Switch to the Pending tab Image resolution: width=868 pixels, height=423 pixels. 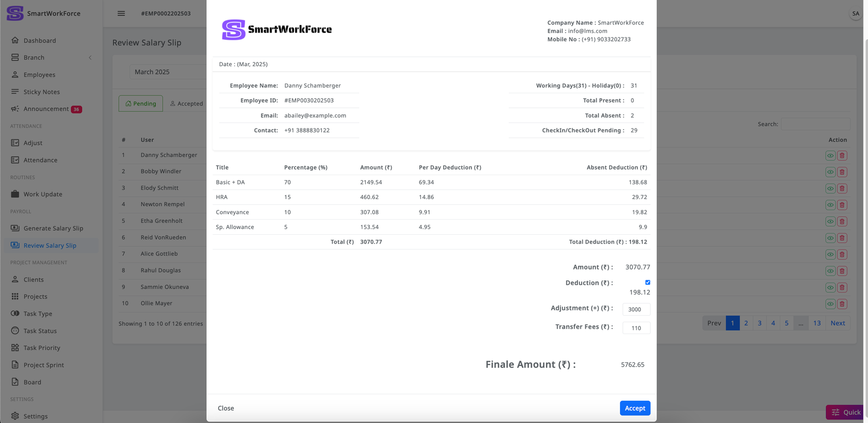point(141,104)
